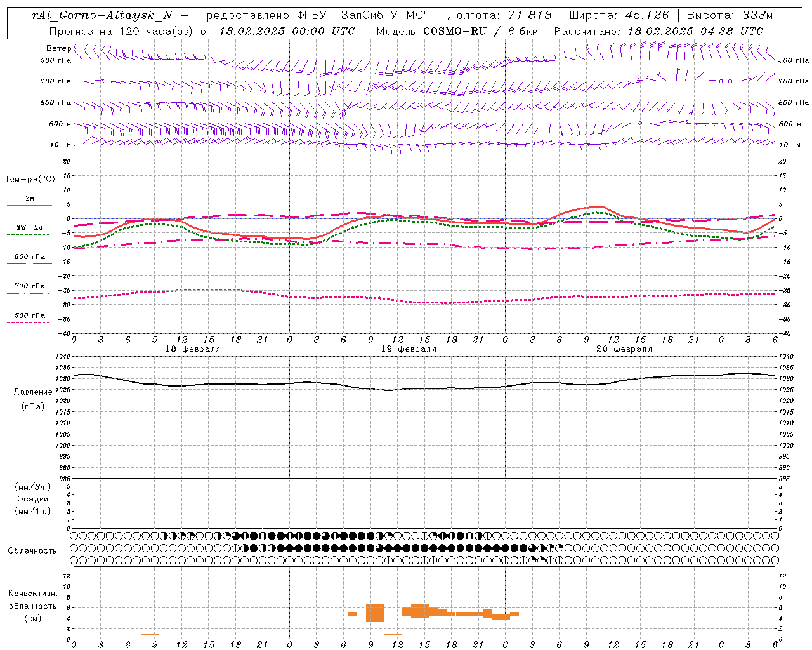This screenshot has width=812, height=650.
Task: Click the pink dotted 500 гПа legend line
Action: [29, 323]
